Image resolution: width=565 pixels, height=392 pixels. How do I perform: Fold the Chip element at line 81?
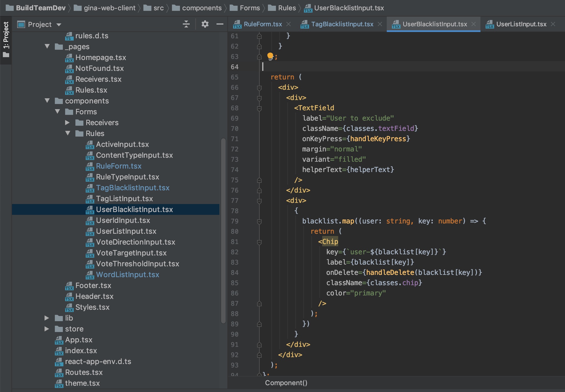(259, 242)
